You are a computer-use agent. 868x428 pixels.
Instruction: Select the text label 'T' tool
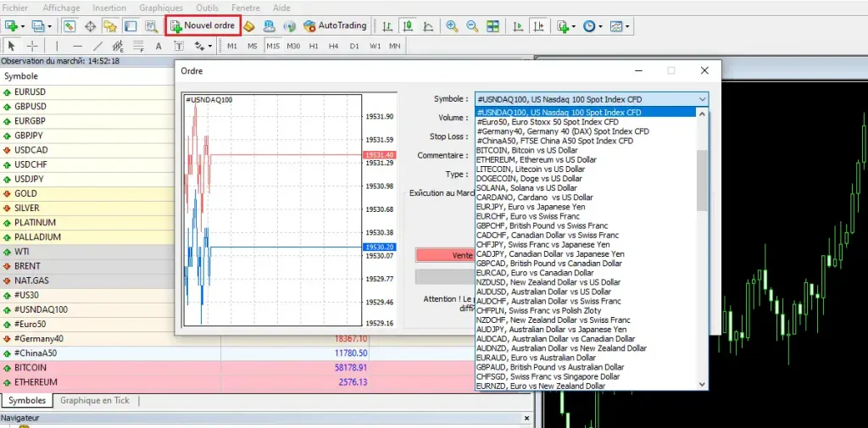(179, 46)
